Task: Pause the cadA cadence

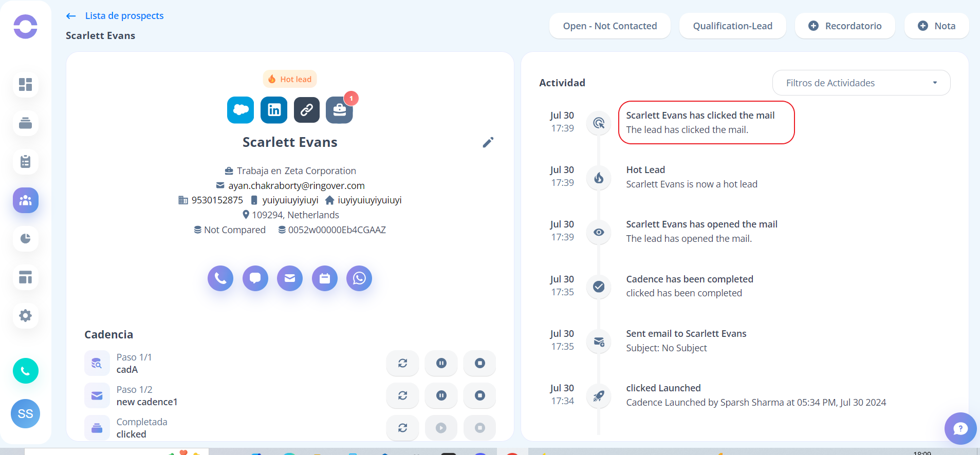Action: tap(441, 363)
